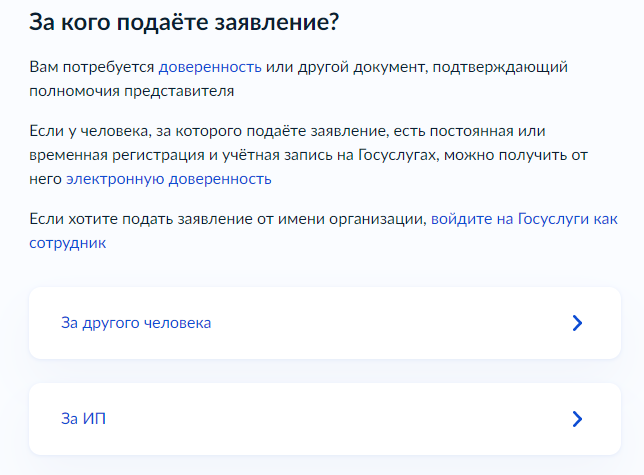Click text «полномочия представителя»

132,91
